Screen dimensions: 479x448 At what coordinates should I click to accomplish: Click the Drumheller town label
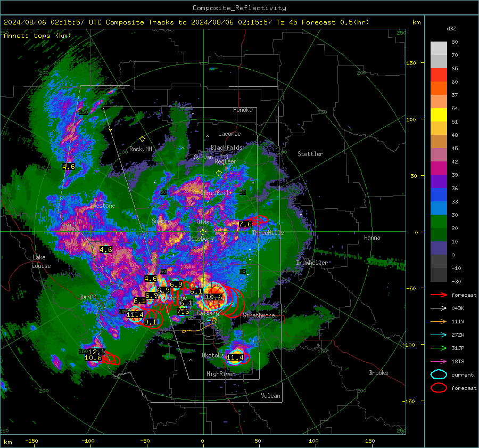click(x=312, y=263)
